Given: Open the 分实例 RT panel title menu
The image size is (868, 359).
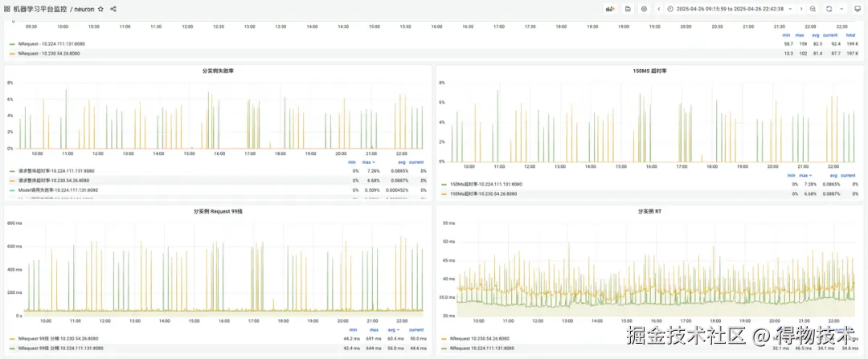Looking at the screenshot, I should pyautogui.click(x=649, y=211).
